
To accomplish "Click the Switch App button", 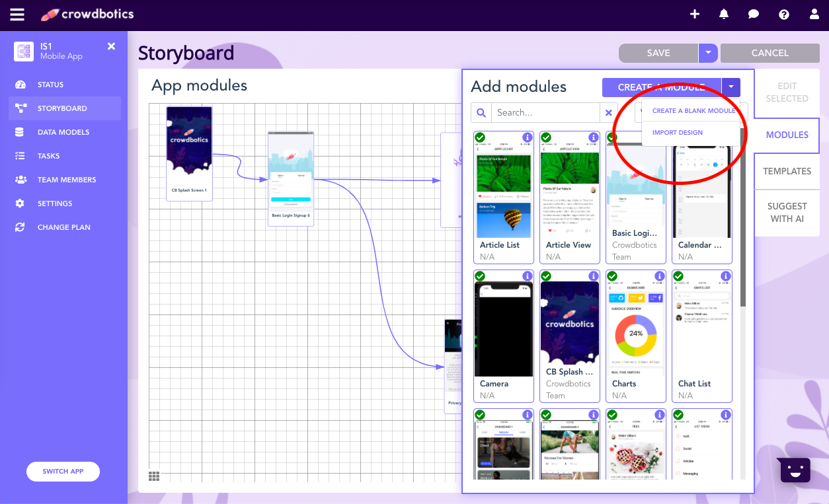I will (x=63, y=472).
